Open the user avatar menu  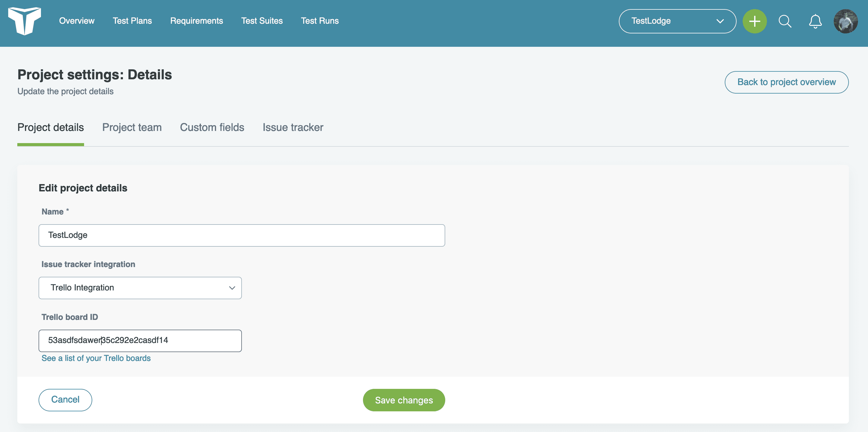pos(846,21)
